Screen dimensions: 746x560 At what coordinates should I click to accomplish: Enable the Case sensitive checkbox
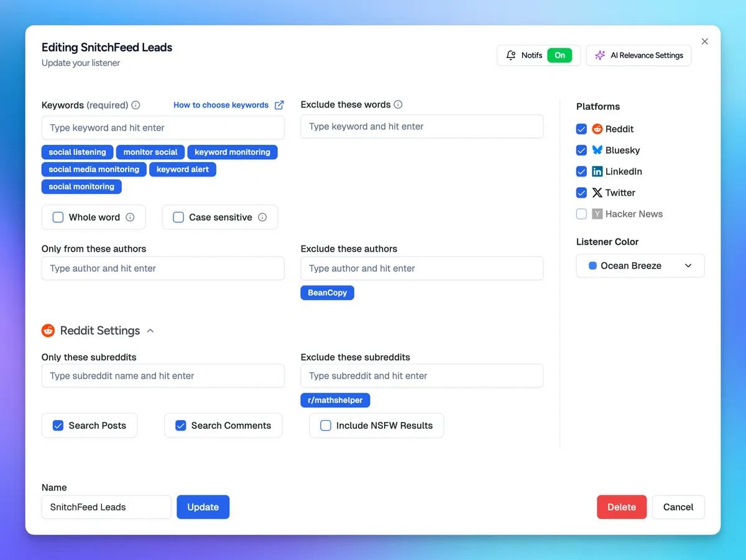178,218
